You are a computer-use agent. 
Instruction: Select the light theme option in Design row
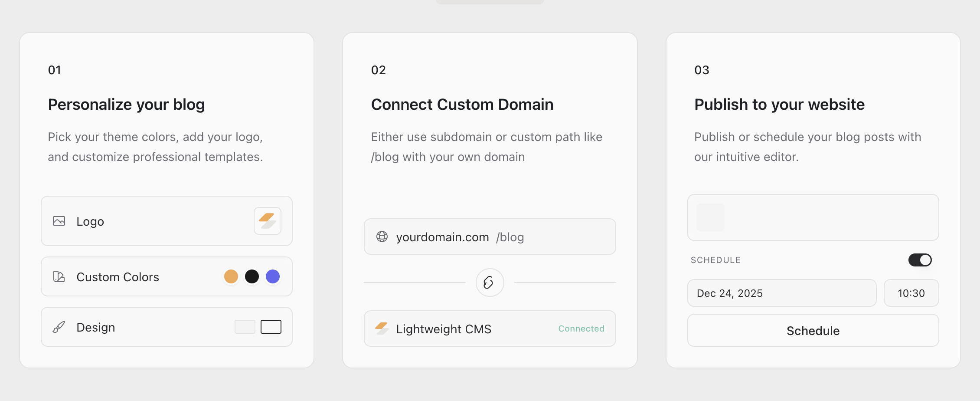[x=245, y=326]
